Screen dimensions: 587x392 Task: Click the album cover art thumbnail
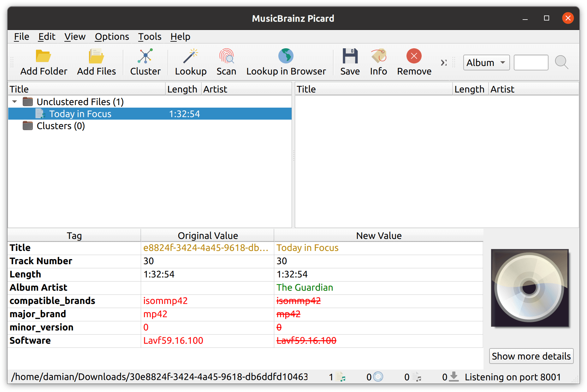[x=530, y=288]
